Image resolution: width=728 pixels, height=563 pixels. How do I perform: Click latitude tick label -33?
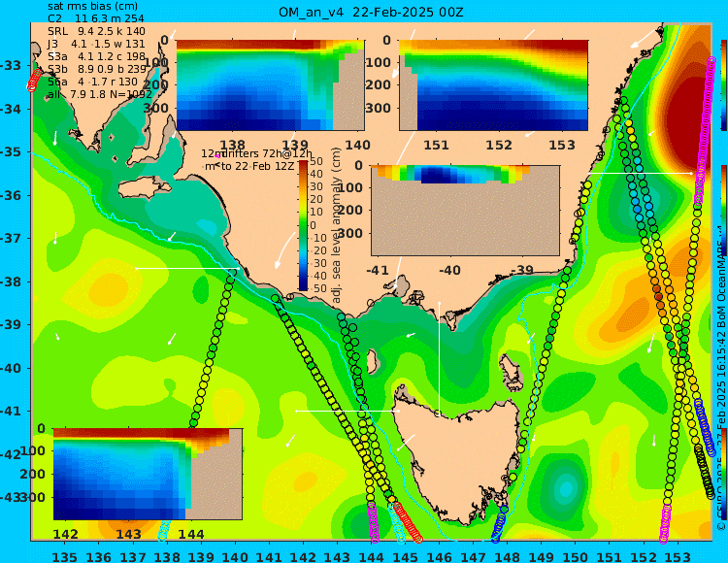click(11, 65)
